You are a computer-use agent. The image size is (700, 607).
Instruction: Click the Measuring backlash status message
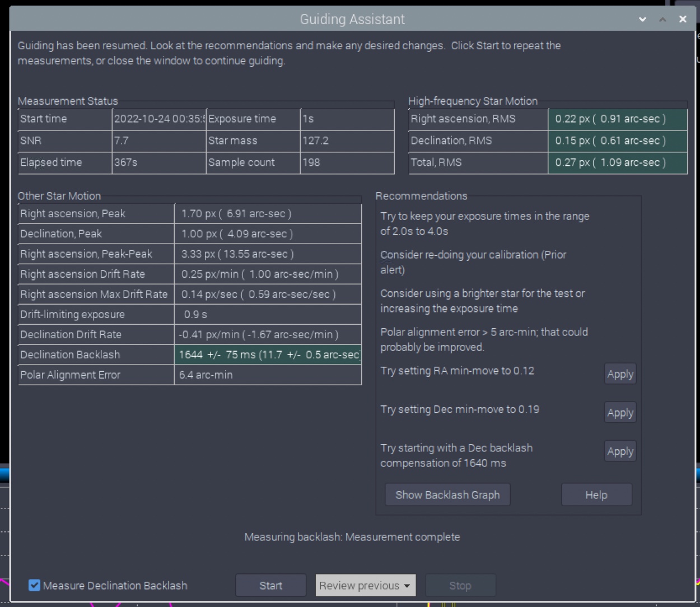(352, 537)
